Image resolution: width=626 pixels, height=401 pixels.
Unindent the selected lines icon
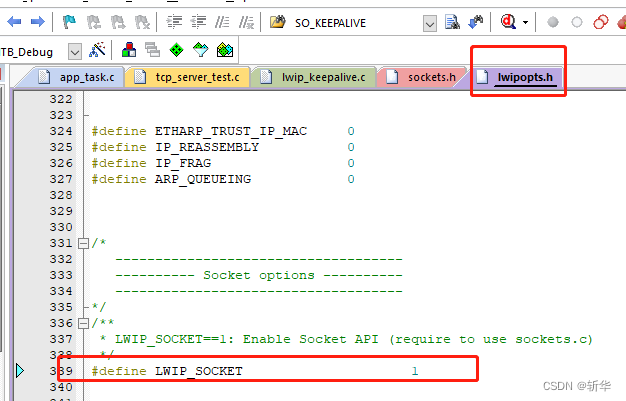[198, 22]
